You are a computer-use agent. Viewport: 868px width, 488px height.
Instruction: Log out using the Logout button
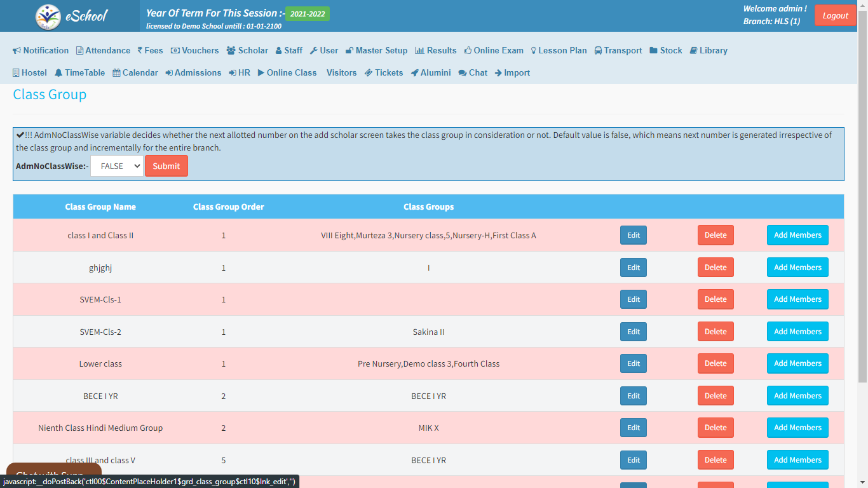[x=835, y=16]
